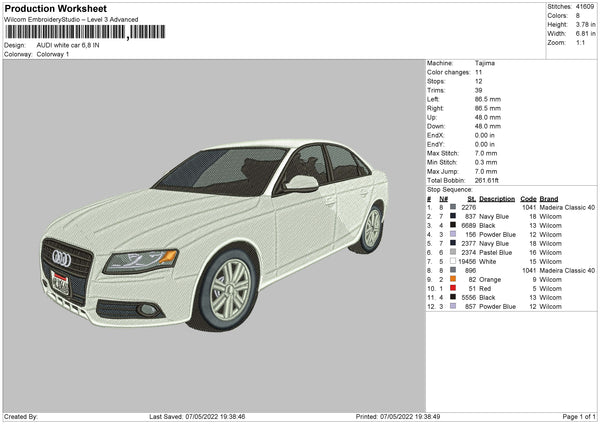Viewport: 600px width, 424px height.
Task: Select the Powder Blue swatch in stop row 4
Action: pos(452,234)
